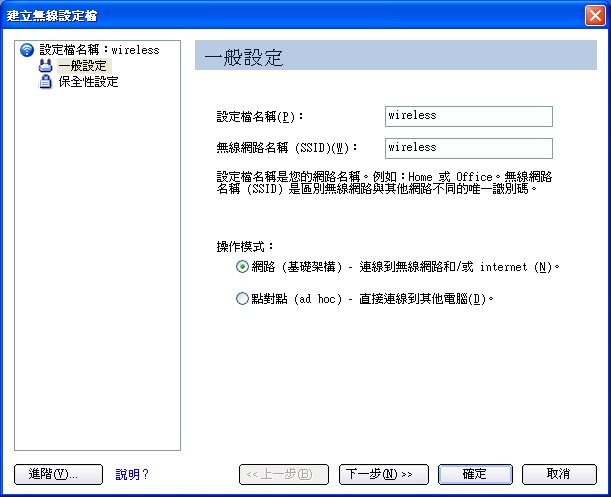The width and height of the screenshot is (611, 497).
Task: Click the 無線網路名稱 (SSID)(W)： label
Action: (x=287, y=148)
